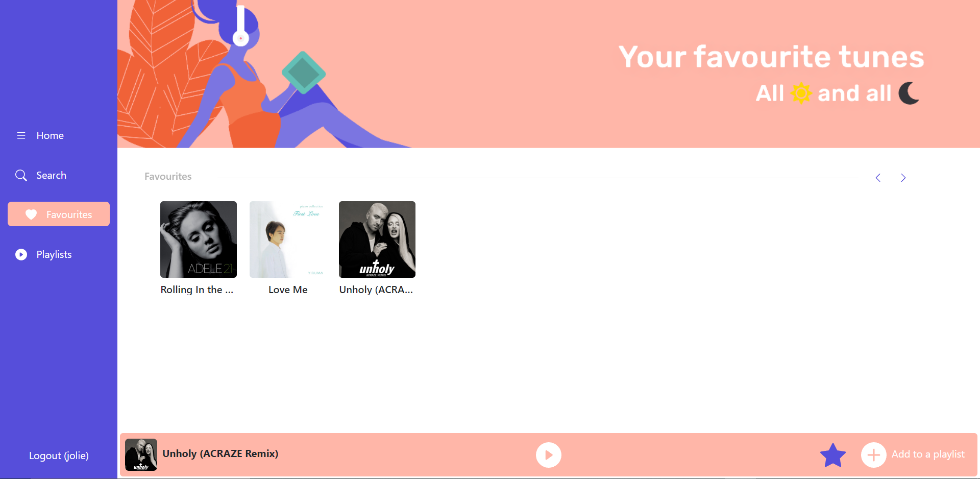This screenshot has width=980, height=479.
Task: Select the Adele 21 album cover
Action: (x=199, y=240)
